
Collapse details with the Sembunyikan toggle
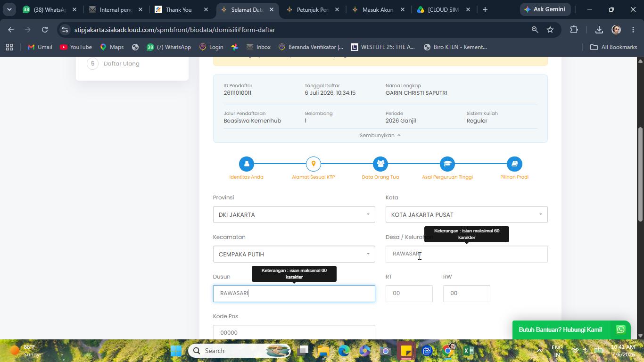coord(380,135)
